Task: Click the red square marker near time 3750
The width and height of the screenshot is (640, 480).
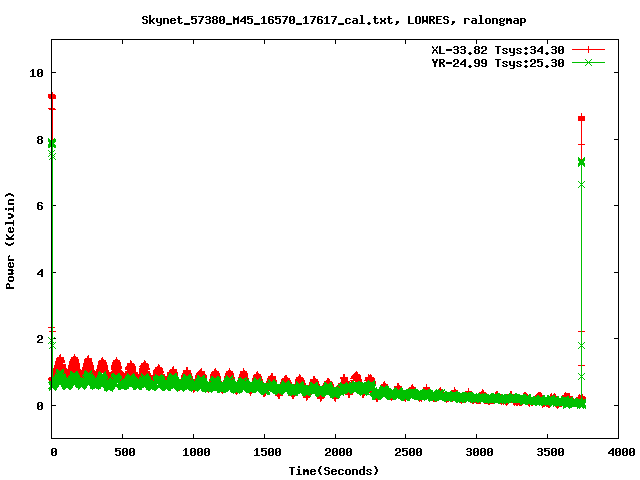Action: pyautogui.click(x=582, y=118)
